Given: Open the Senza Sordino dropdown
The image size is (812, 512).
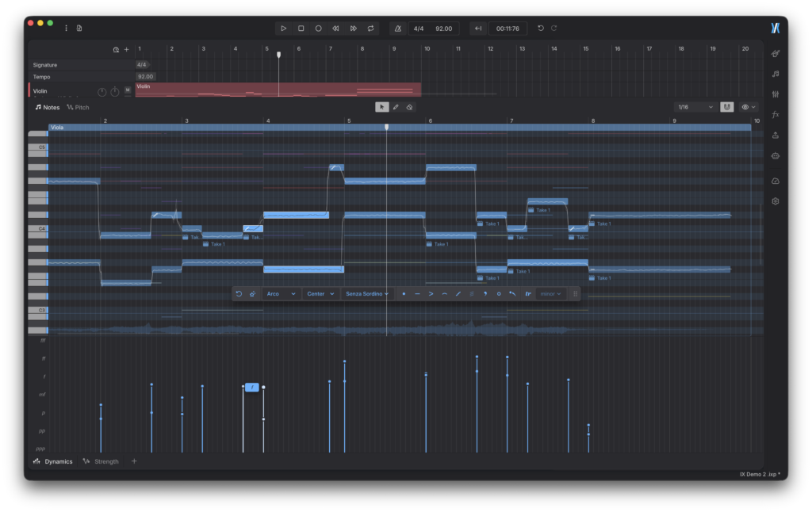Looking at the screenshot, I should [x=367, y=293].
